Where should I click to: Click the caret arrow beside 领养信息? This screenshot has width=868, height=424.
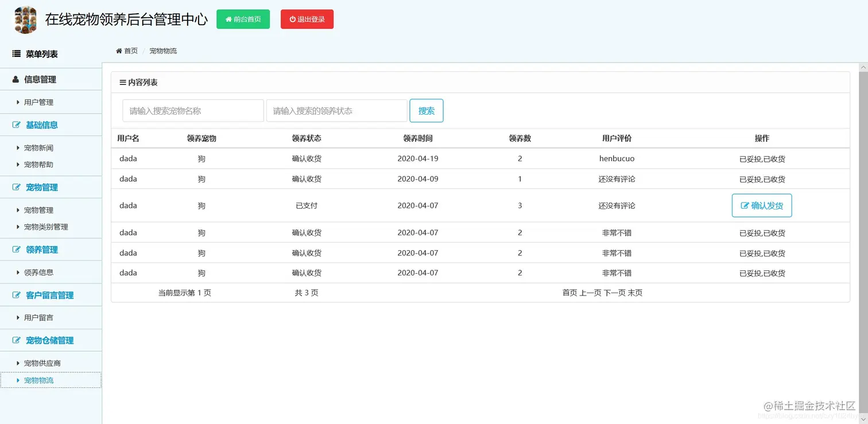pos(18,273)
